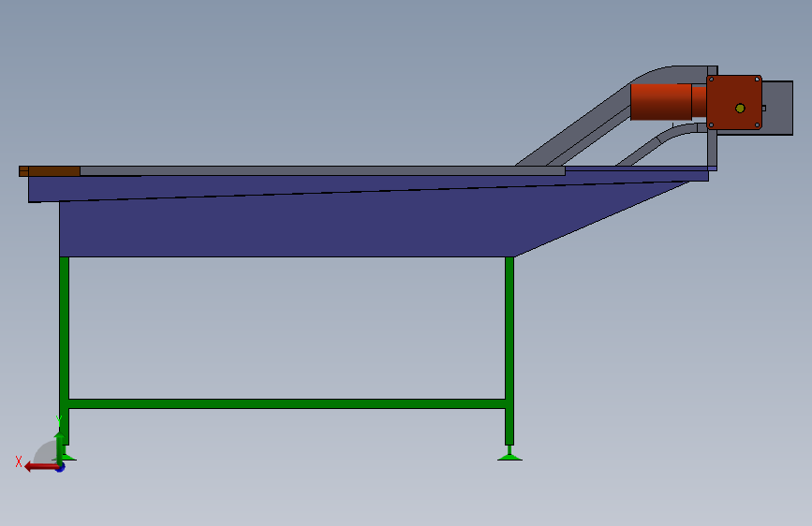Select the green horizontal cross brace
This screenshot has width=812, height=526.
pos(287,403)
